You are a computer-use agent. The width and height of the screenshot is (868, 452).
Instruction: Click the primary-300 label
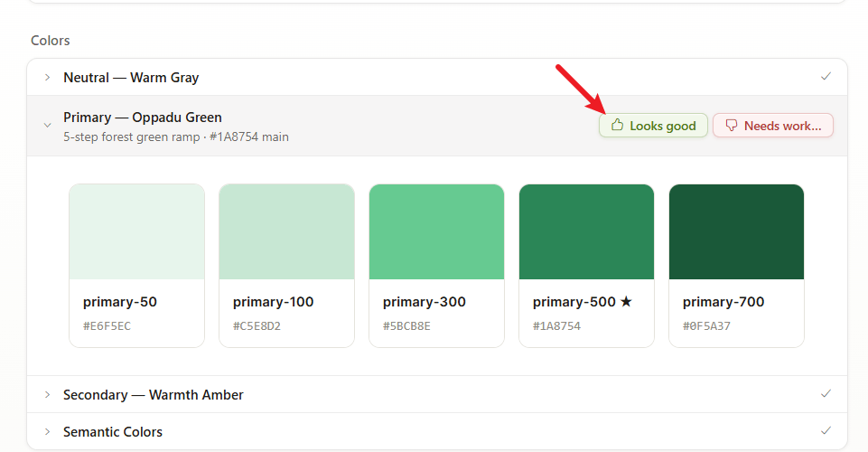click(x=425, y=302)
